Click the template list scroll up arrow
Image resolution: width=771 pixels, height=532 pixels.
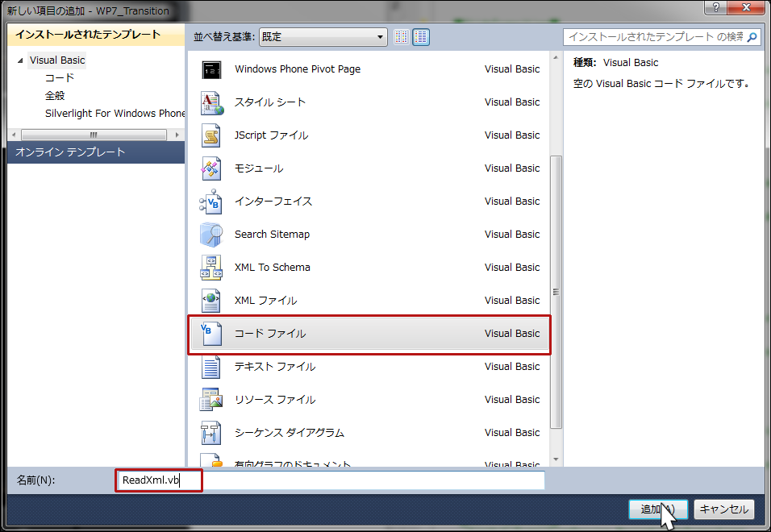[556, 57]
